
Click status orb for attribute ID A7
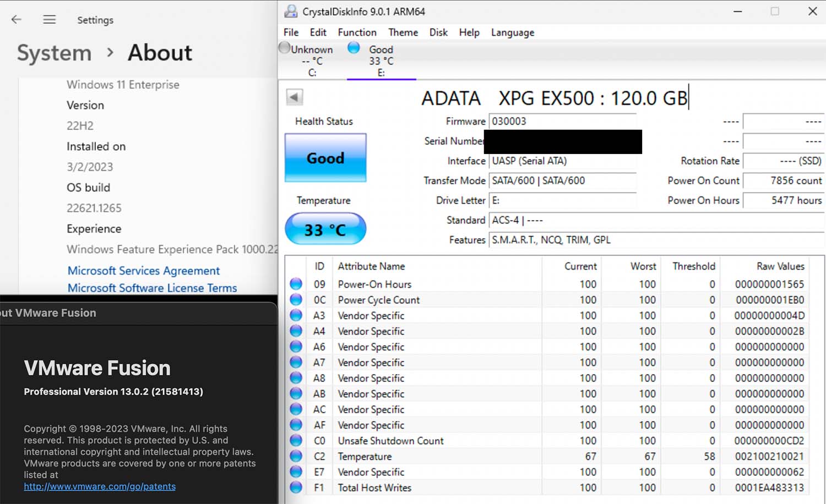296,362
